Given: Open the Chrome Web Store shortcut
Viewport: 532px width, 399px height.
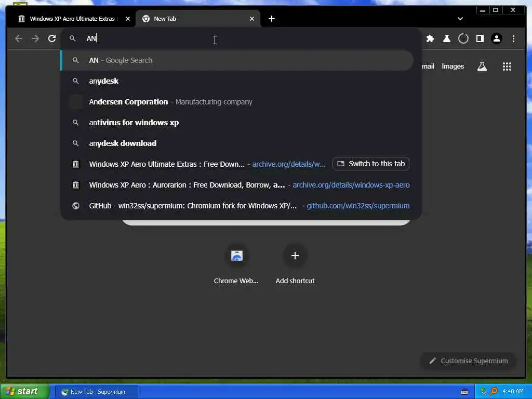Looking at the screenshot, I should point(236,264).
